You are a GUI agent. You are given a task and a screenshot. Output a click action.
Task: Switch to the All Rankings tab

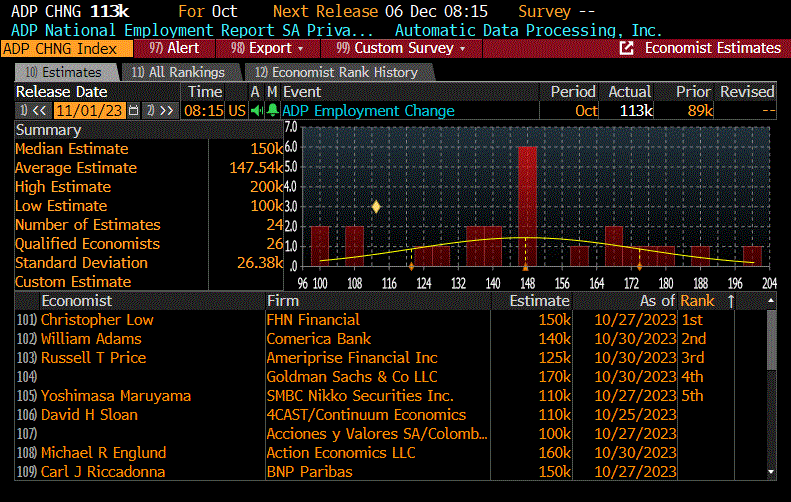(x=180, y=73)
